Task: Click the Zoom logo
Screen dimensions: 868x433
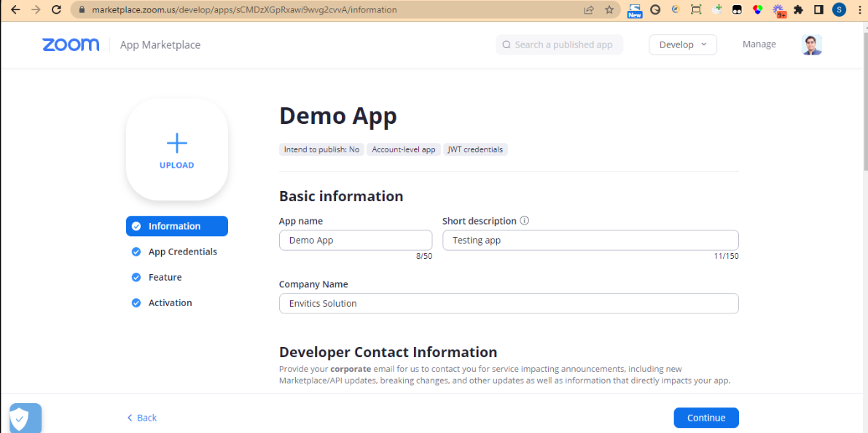Action: (71, 44)
